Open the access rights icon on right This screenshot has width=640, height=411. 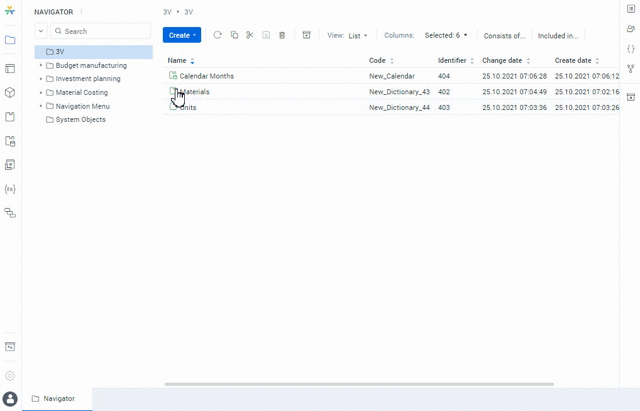631,29
